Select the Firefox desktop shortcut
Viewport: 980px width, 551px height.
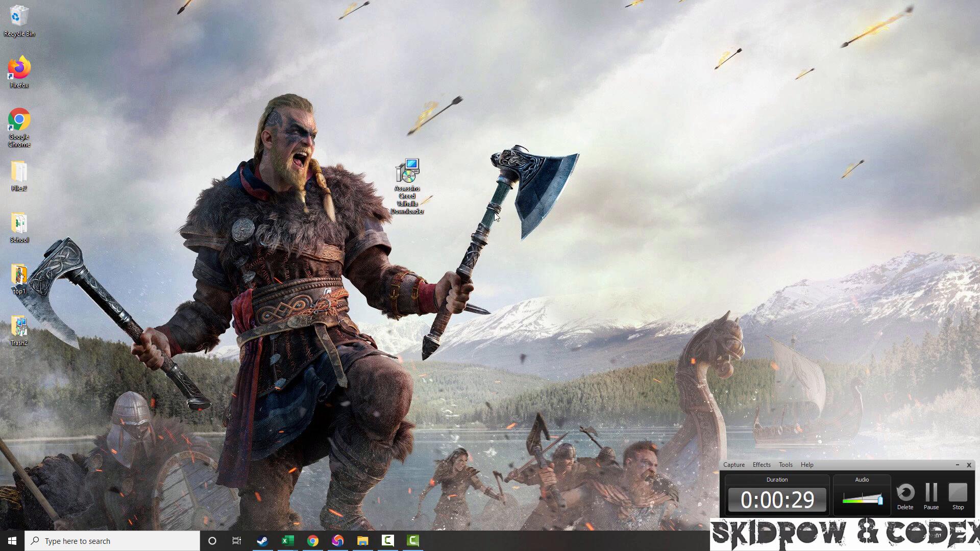[x=19, y=69]
